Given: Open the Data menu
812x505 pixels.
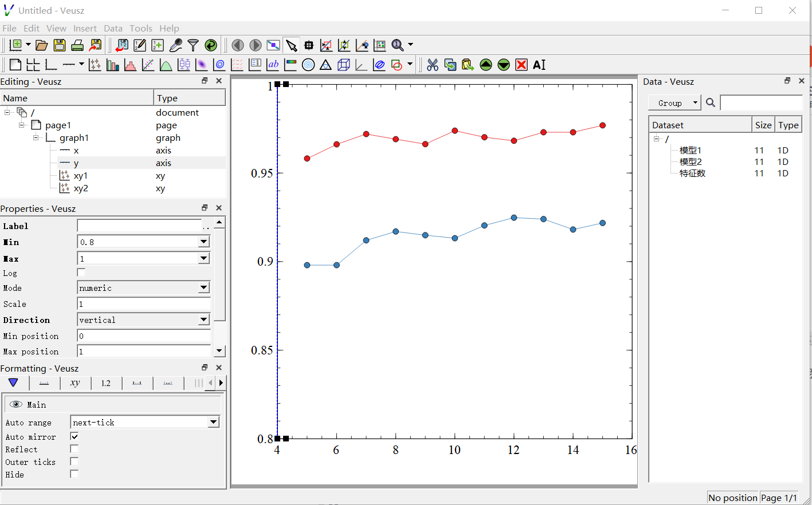Looking at the screenshot, I should (x=113, y=28).
